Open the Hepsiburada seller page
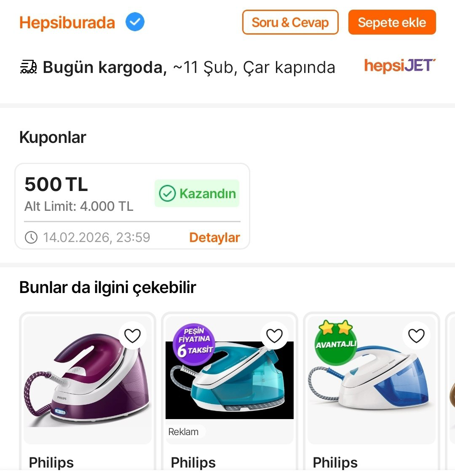The height and width of the screenshot is (476, 455). point(67,22)
